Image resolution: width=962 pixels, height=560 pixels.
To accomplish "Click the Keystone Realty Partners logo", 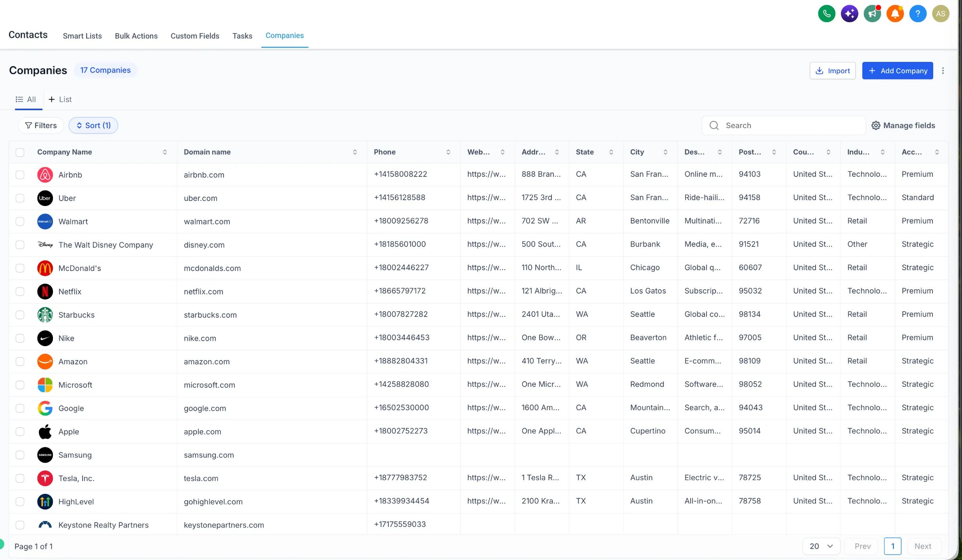I will click(45, 525).
